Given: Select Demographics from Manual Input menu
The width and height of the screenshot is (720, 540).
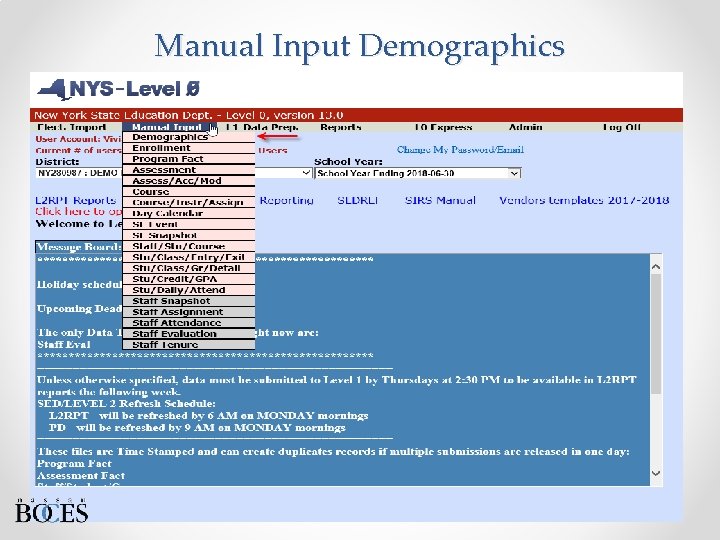Looking at the screenshot, I should pos(189,137).
